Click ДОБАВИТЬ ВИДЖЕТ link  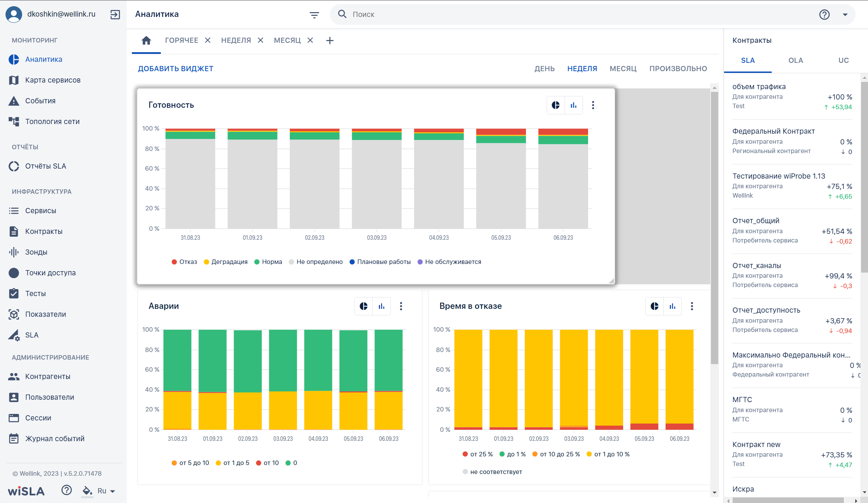(x=175, y=69)
